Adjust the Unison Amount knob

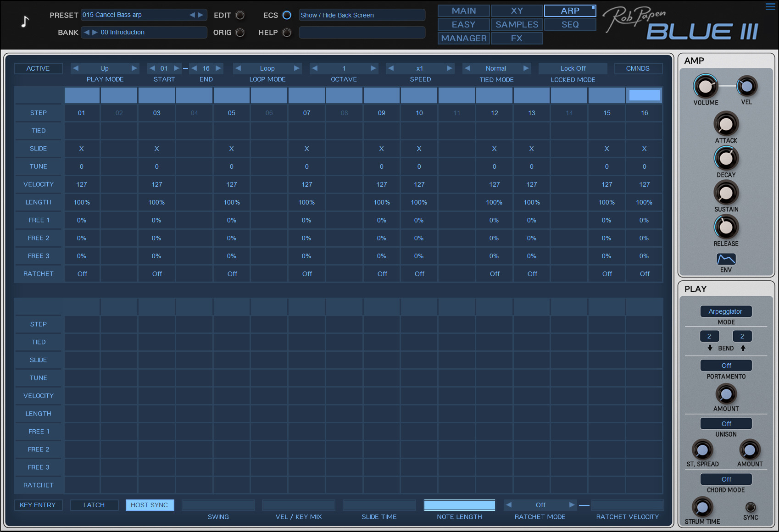[x=750, y=450]
